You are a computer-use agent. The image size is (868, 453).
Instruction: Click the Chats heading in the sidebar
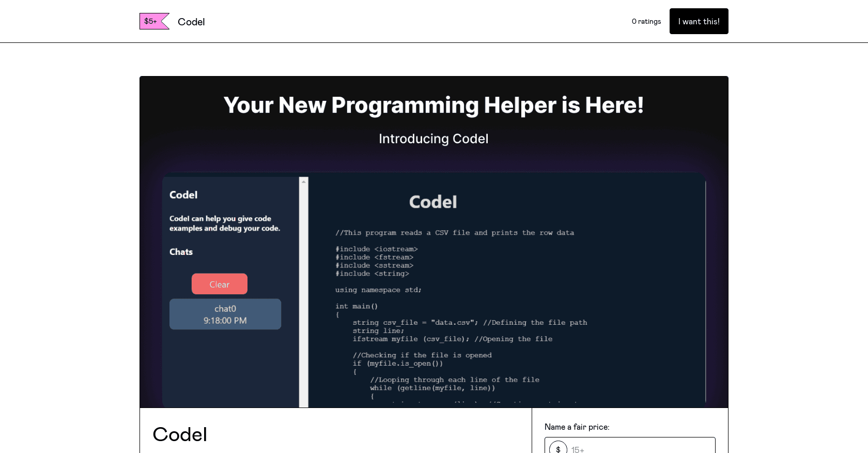[181, 252]
